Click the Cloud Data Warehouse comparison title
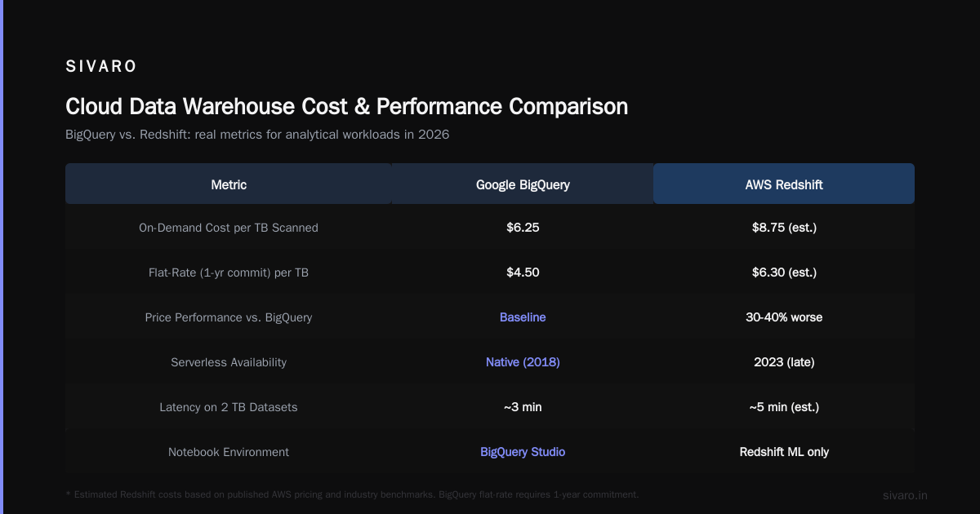This screenshot has height=514, width=980. [x=346, y=107]
